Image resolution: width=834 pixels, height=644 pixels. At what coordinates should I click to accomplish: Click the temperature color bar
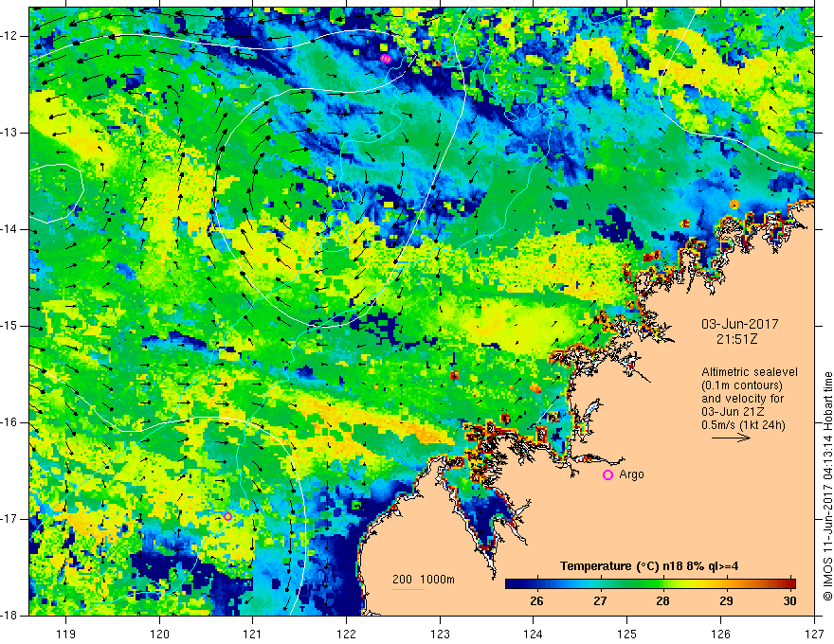(650, 584)
